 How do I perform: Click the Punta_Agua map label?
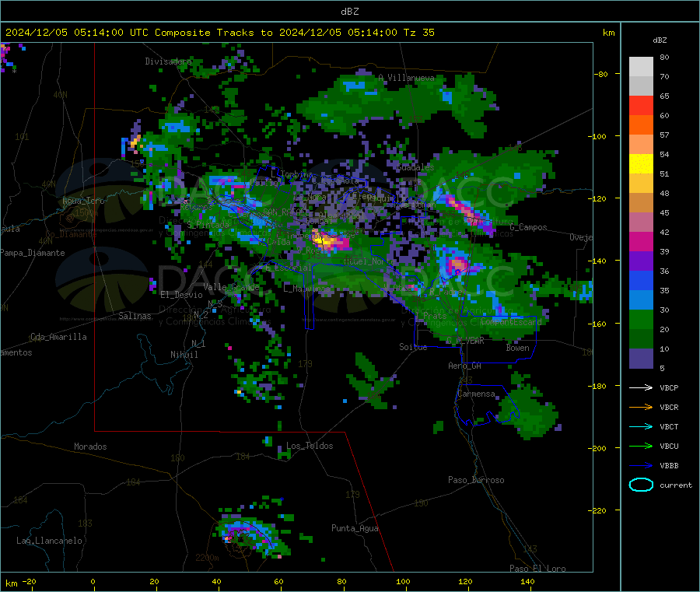355,528
